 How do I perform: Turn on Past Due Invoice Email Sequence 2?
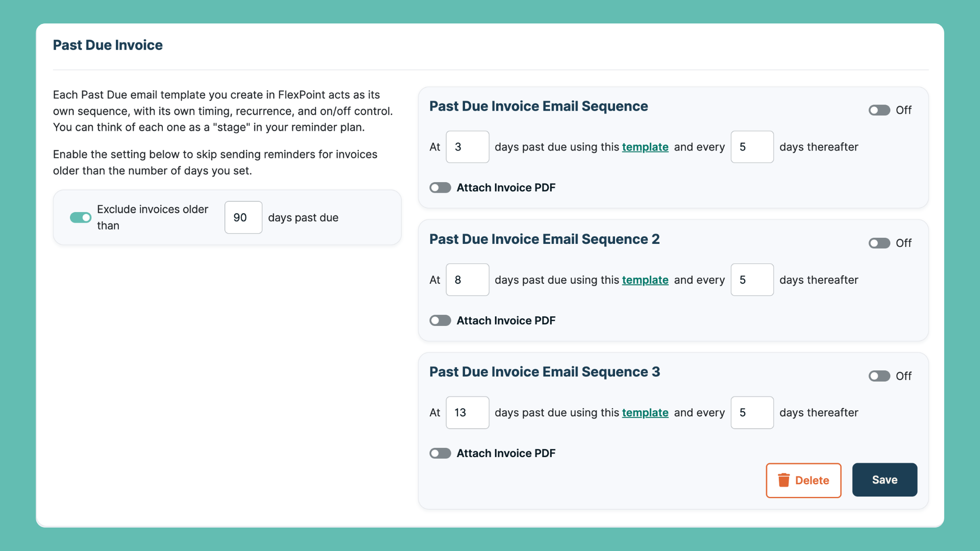point(879,243)
